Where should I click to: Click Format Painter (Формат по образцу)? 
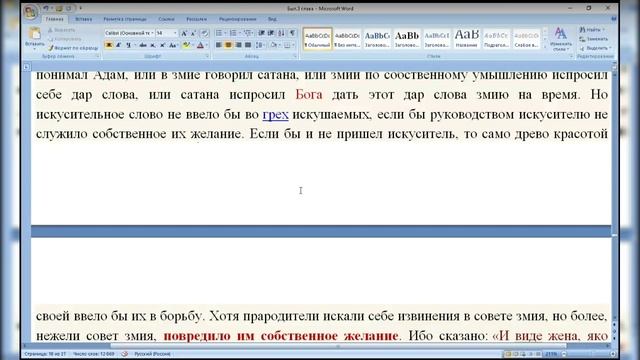pyautogui.click(x=73, y=48)
